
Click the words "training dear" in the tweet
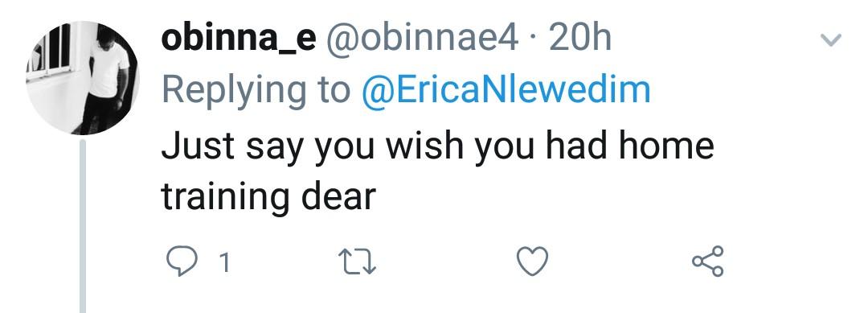click(268, 198)
